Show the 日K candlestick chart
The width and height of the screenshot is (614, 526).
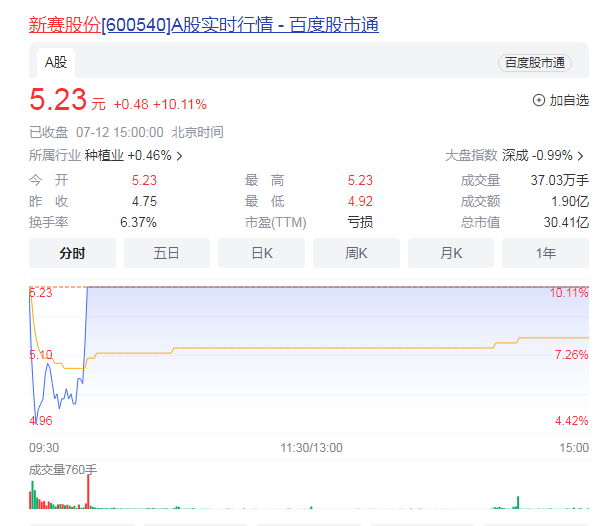tap(261, 253)
